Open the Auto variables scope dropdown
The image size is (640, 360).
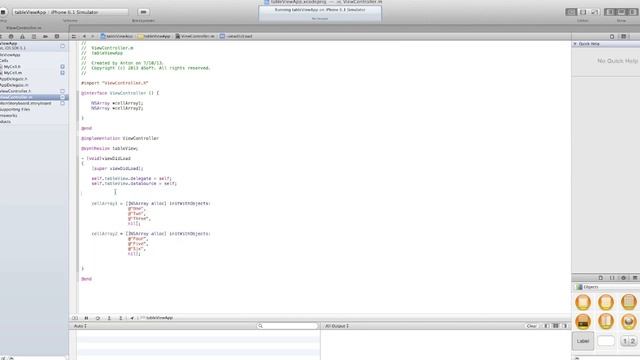(x=80, y=326)
